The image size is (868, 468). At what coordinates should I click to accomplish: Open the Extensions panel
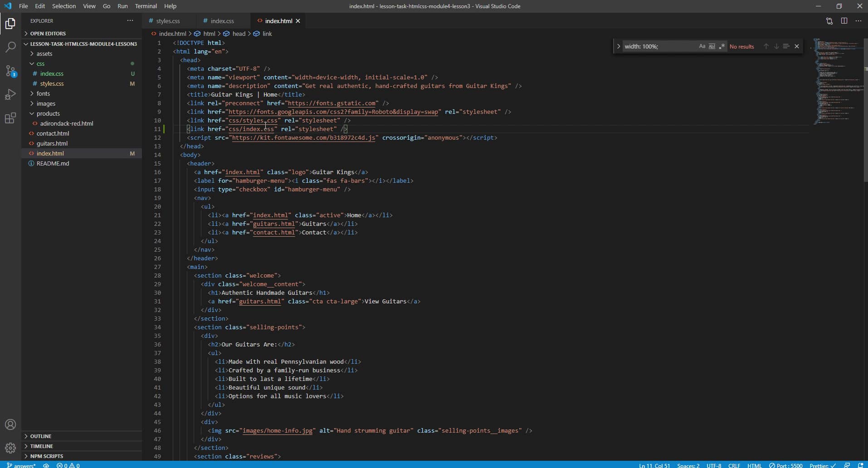[x=10, y=118]
